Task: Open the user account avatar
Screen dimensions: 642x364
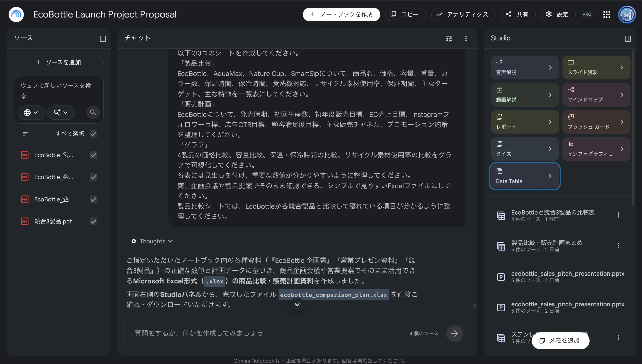Action: (627, 14)
